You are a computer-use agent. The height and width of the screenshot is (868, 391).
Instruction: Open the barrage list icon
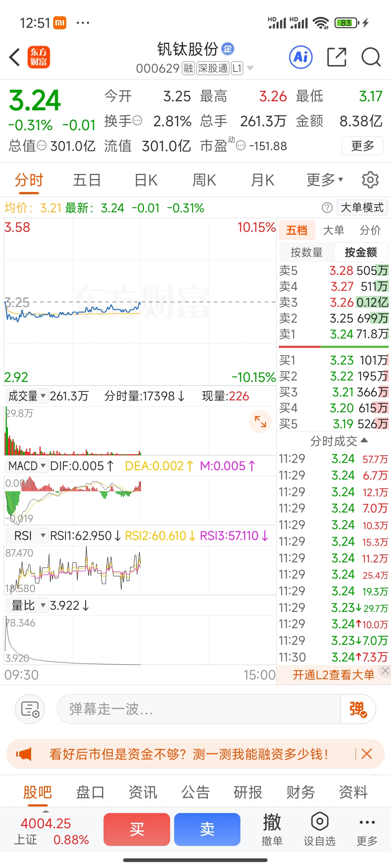click(30, 709)
